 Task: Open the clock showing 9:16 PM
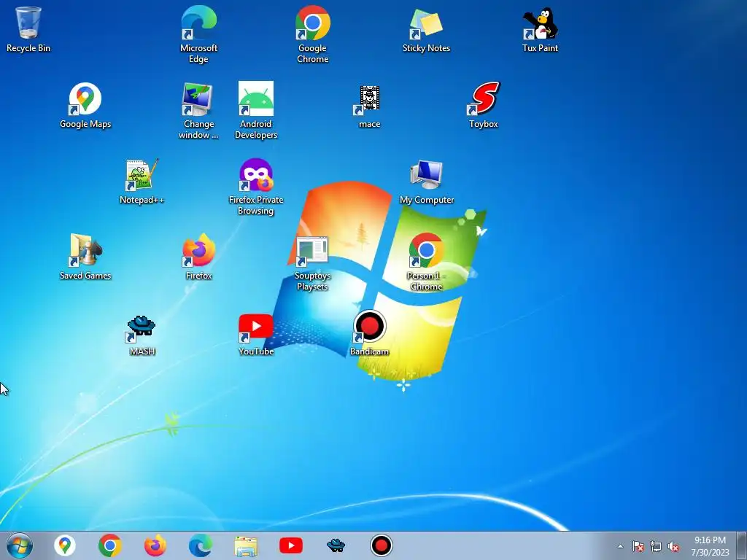[710, 545]
